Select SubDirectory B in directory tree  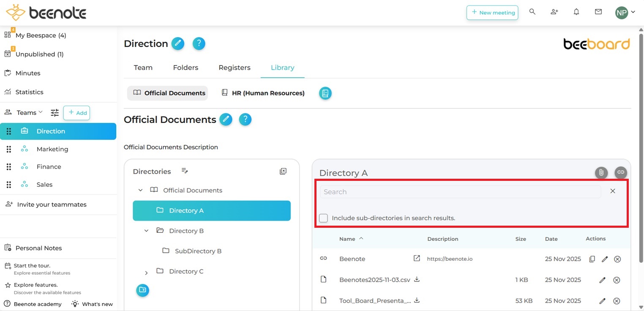pyautogui.click(x=198, y=251)
